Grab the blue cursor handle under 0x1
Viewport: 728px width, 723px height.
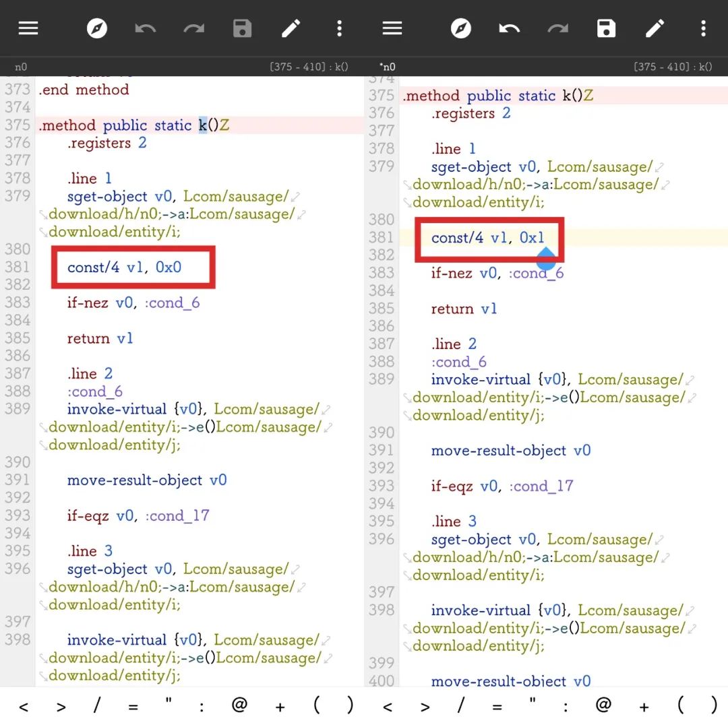click(546, 257)
